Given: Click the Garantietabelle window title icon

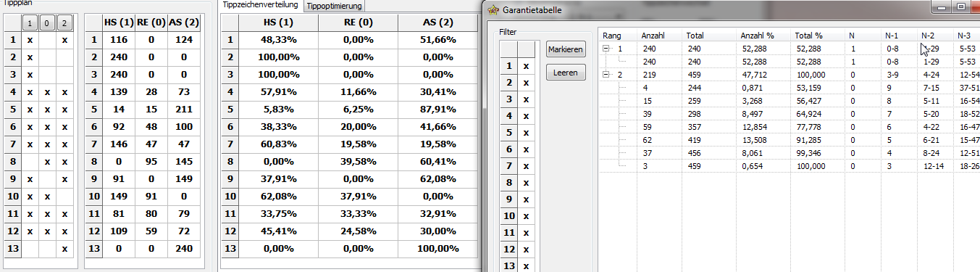Looking at the screenshot, I should click(x=493, y=11).
